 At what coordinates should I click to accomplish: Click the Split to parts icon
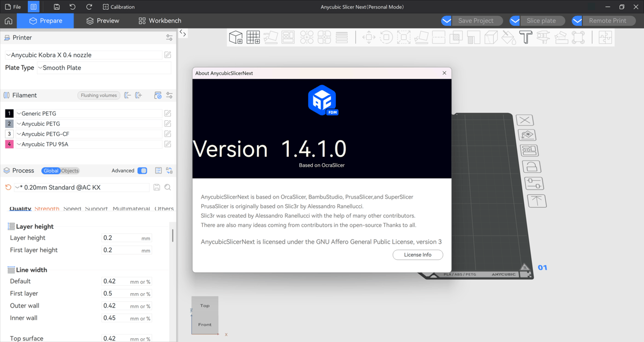click(324, 37)
